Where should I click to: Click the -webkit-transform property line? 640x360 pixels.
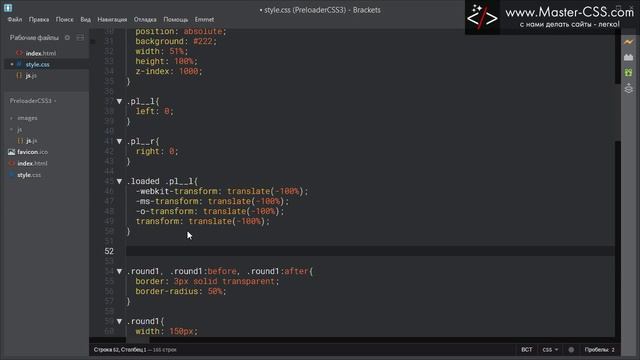coord(222,191)
